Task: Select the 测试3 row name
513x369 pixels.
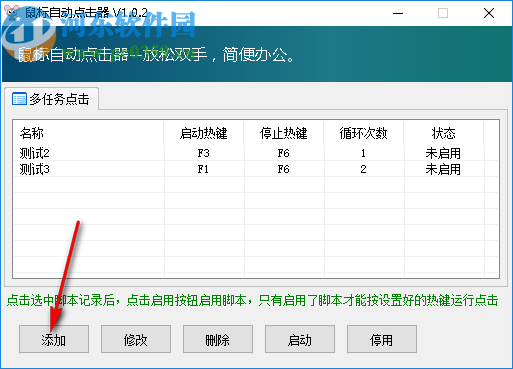Action: click(x=34, y=169)
